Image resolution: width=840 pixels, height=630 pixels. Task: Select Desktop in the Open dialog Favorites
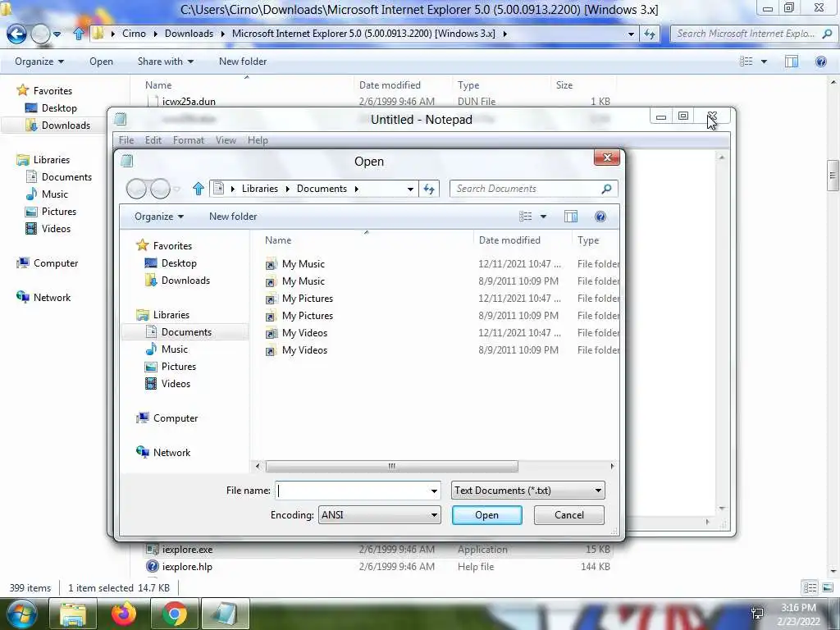[x=179, y=263]
